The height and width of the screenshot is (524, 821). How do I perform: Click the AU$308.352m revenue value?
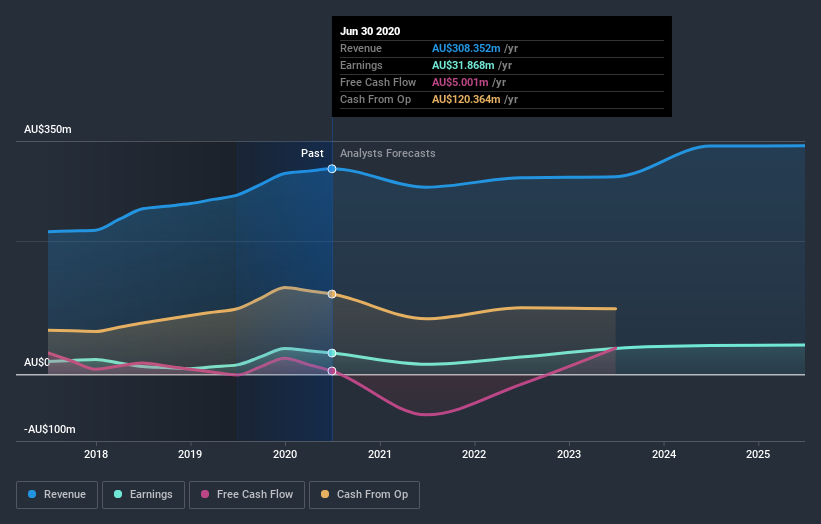[466, 48]
